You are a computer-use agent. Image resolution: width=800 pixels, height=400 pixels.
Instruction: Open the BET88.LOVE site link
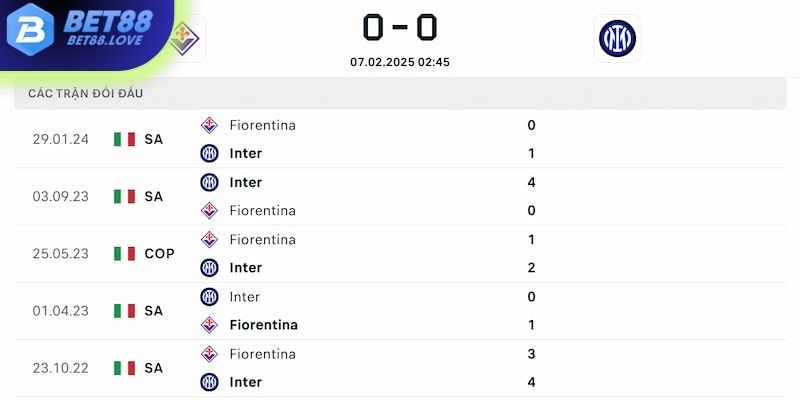point(105,40)
